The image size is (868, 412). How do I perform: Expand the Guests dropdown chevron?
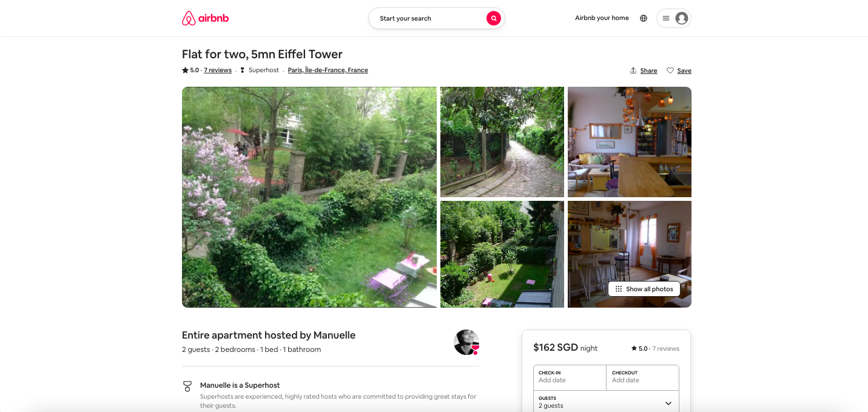668,404
